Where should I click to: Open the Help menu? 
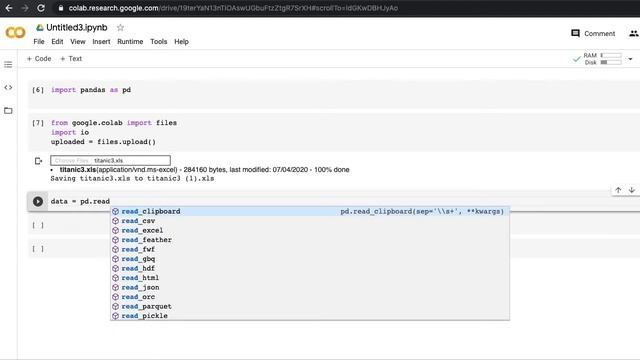(x=181, y=42)
